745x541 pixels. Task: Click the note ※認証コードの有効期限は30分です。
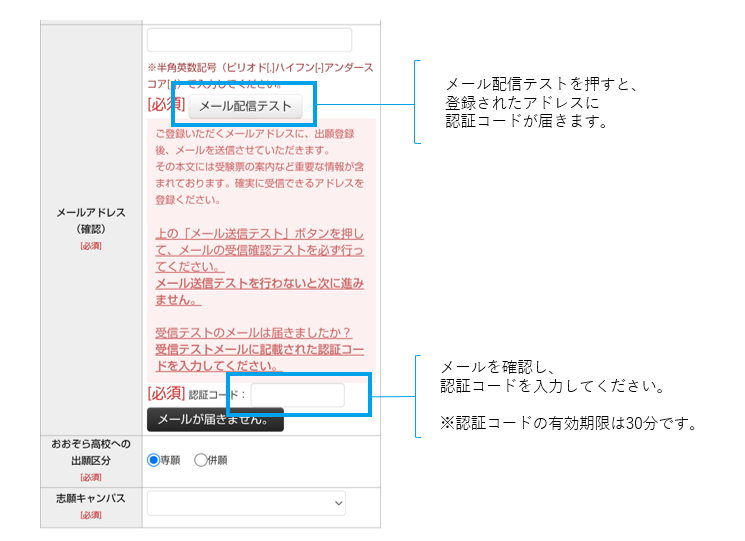click(568, 423)
